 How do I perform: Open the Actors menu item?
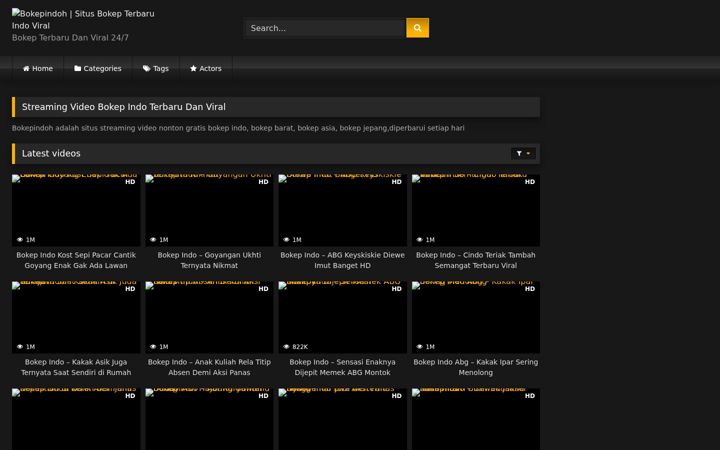(206, 68)
